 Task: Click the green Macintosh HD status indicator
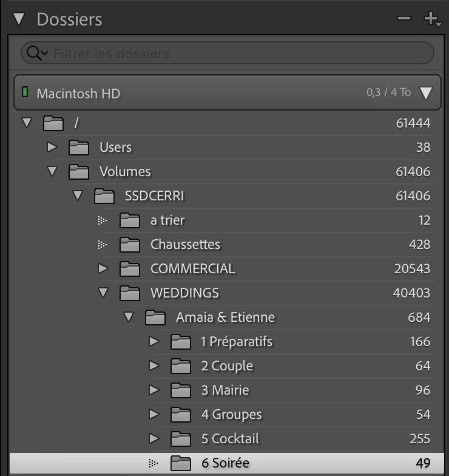(x=25, y=92)
